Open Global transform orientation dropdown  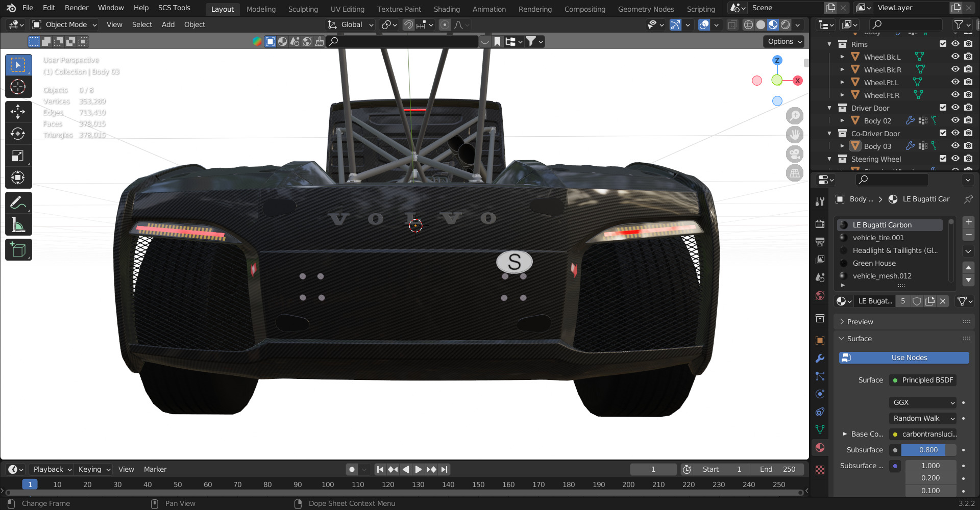(x=351, y=24)
